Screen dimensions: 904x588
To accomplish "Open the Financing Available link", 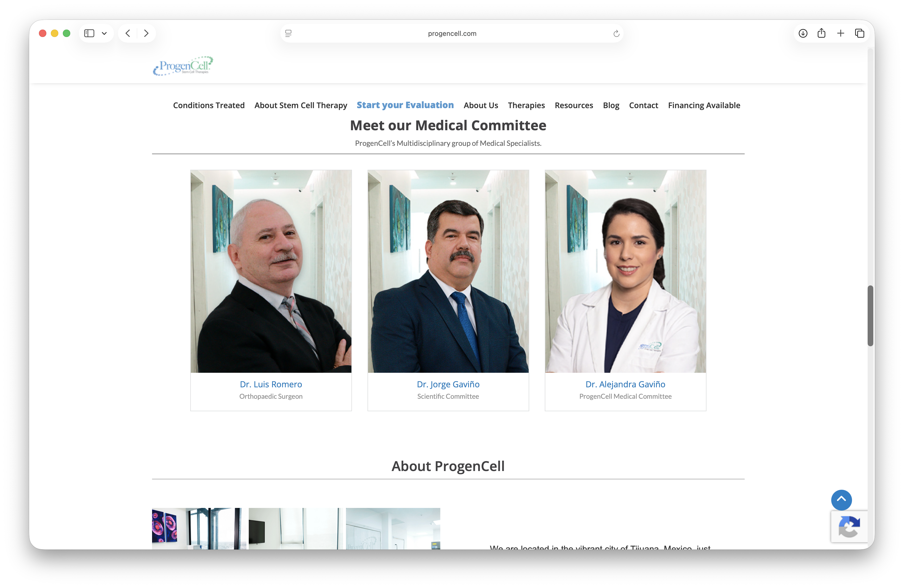I will [x=704, y=105].
